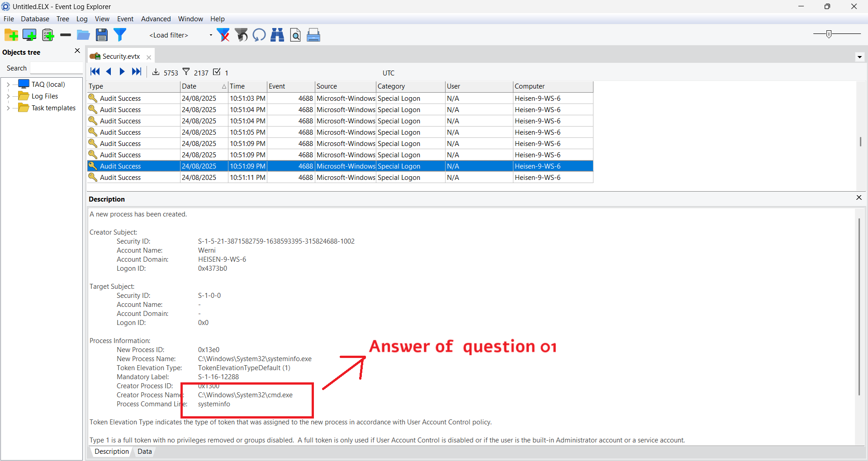Click the Objects tree search field
Viewport: 868px width, 461px height.
[x=56, y=68]
